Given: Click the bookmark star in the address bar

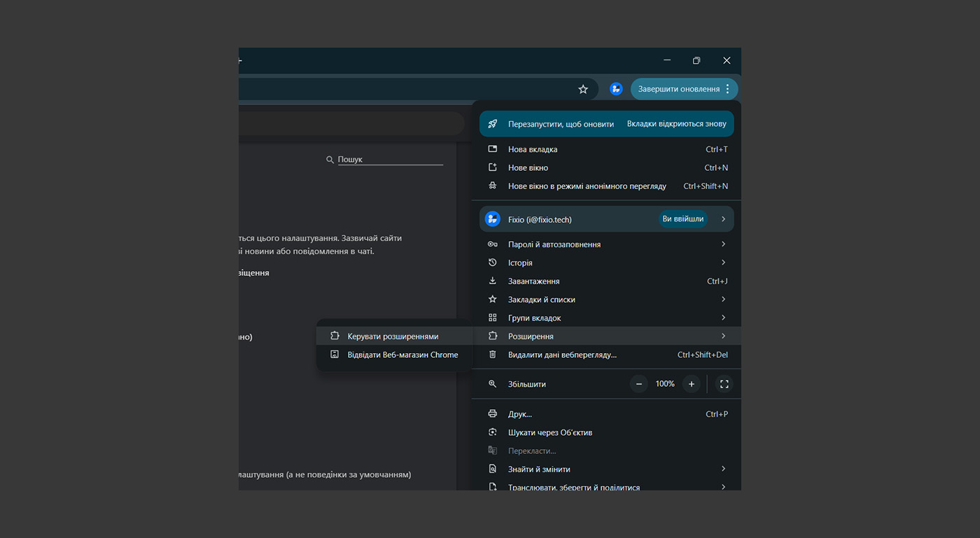Looking at the screenshot, I should click(x=583, y=89).
